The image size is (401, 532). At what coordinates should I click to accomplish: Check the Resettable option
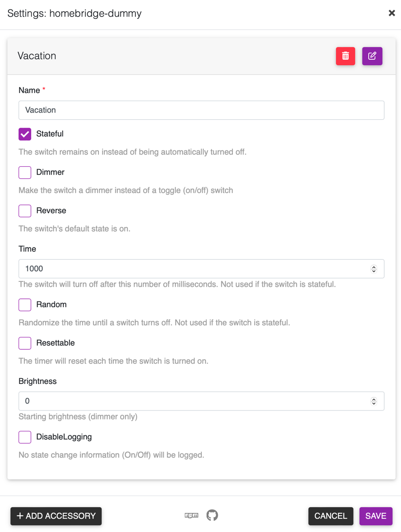25,343
